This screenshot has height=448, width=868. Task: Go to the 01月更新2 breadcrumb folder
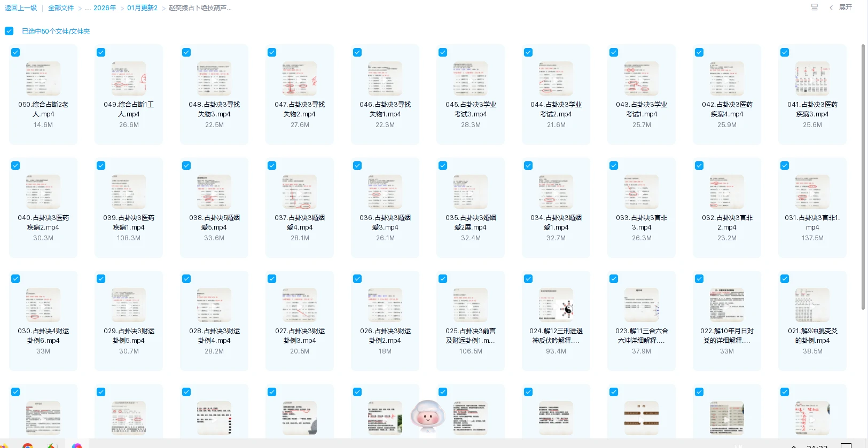(x=142, y=8)
